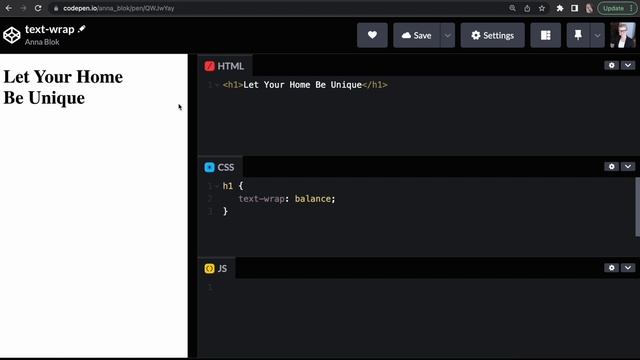Click the preview heading 'Let Your Home Be Unique'

[63, 87]
